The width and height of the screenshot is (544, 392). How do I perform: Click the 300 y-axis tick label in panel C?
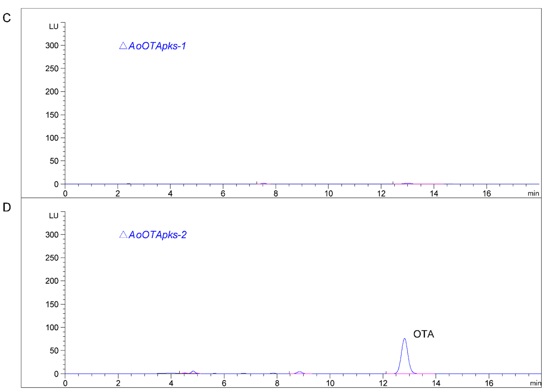click(52, 46)
